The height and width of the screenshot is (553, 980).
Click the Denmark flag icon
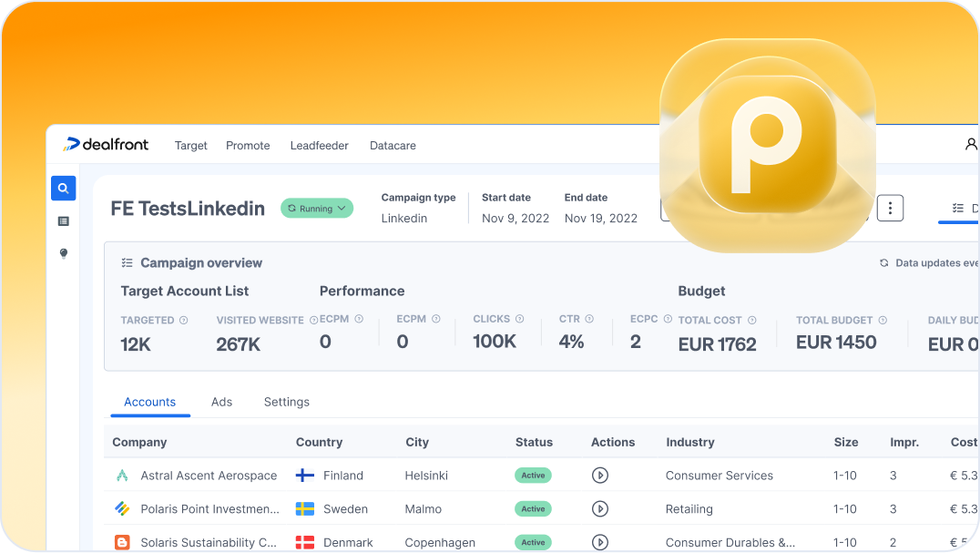305,542
